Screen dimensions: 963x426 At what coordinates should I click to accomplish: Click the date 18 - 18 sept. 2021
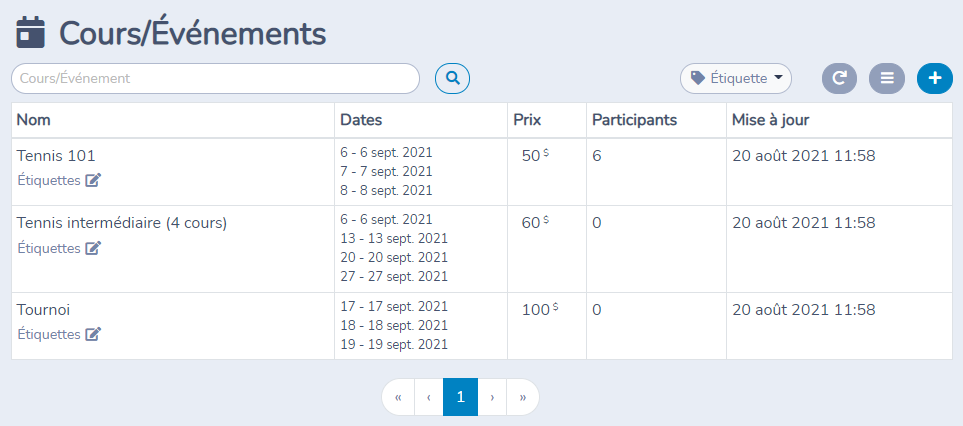[x=394, y=325]
